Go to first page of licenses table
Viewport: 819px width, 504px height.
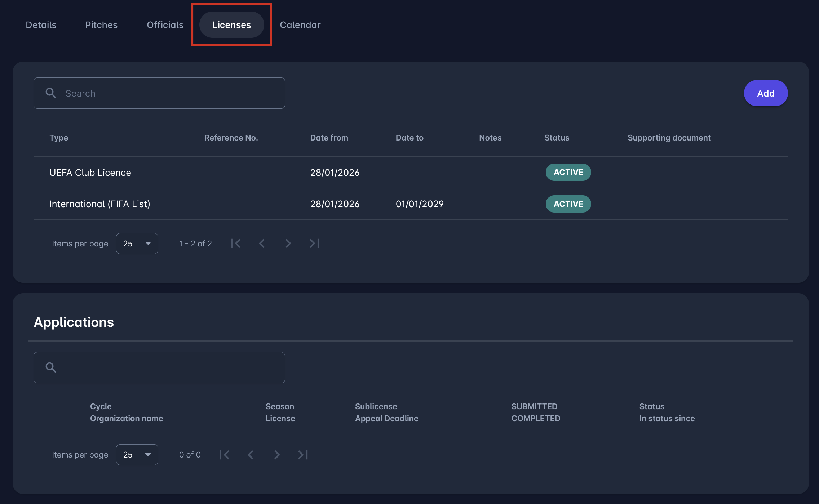tap(236, 244)
